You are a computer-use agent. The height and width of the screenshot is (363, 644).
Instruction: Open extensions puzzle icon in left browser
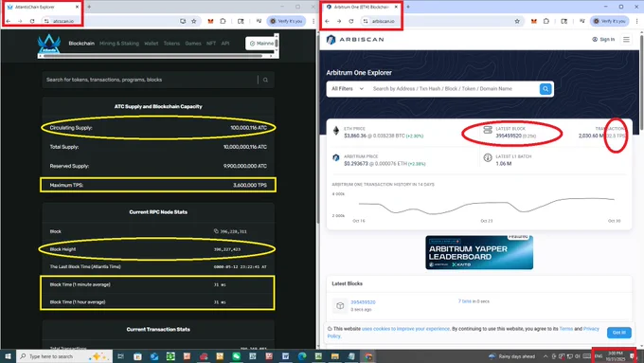point(223,21)
